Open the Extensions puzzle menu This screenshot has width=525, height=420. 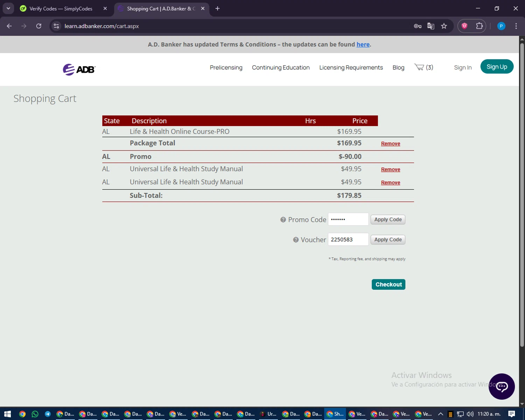[x=479, y=26]
